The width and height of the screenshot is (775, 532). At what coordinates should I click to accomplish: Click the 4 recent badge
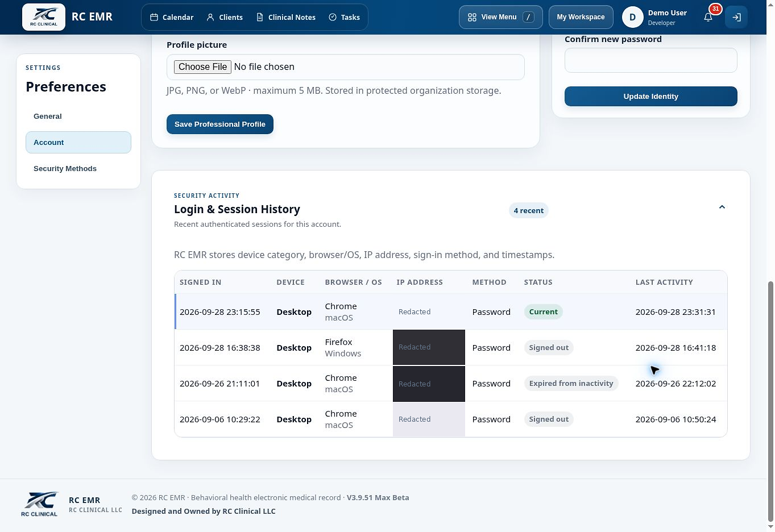[x=528, y=210]
